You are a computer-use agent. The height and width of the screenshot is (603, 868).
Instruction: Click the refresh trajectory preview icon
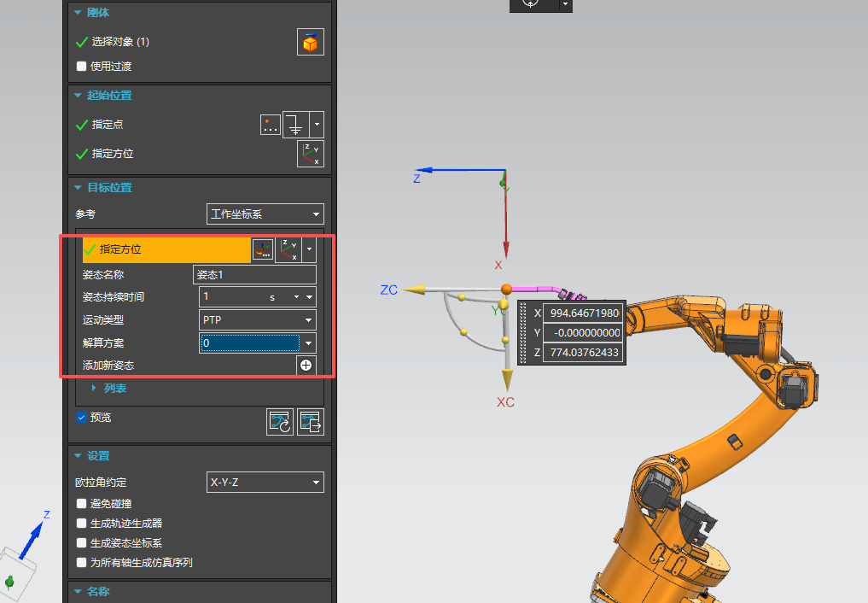click(280, 421)
